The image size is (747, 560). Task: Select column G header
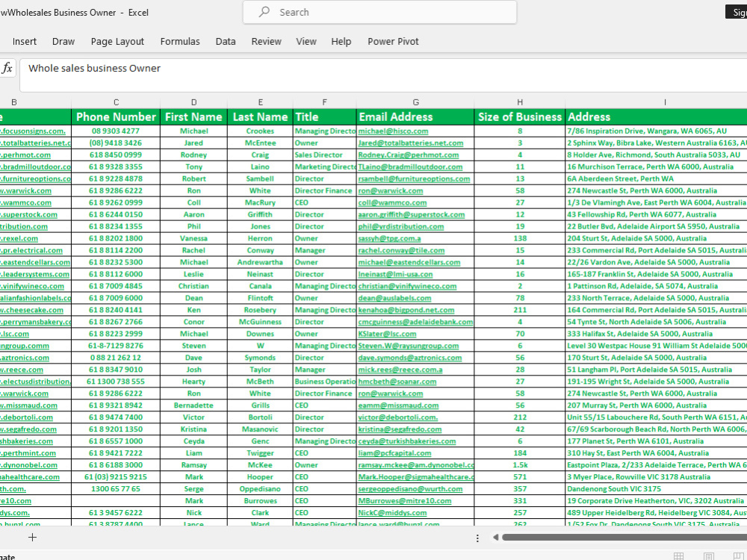(x=415, y=102)
